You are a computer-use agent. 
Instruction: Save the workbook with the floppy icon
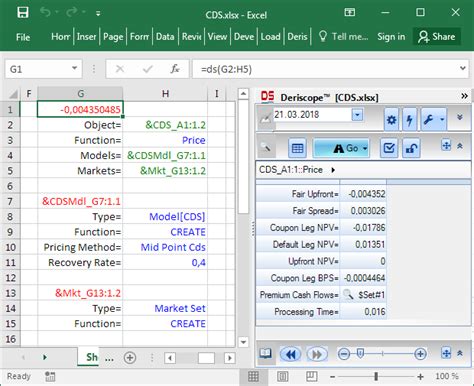tap(23, 13)
